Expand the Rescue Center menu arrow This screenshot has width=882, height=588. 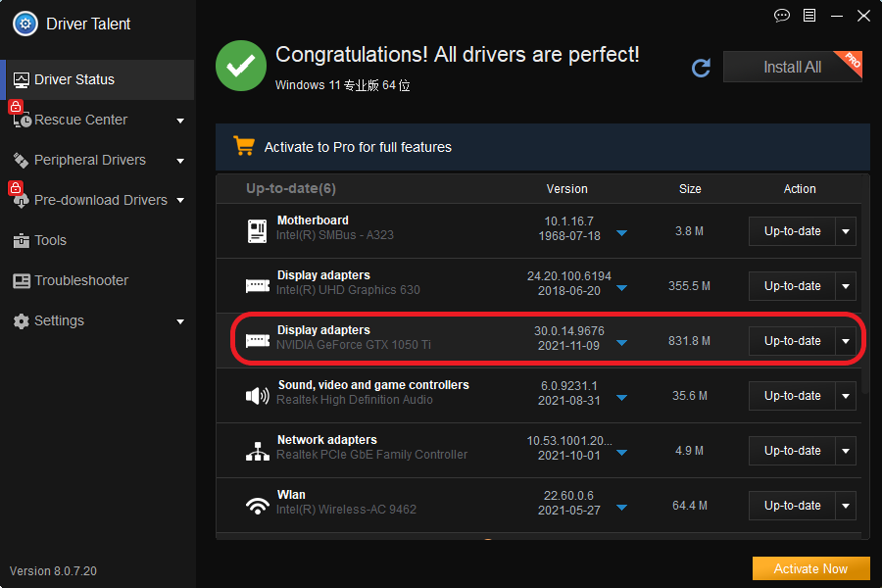pos(180,121)
